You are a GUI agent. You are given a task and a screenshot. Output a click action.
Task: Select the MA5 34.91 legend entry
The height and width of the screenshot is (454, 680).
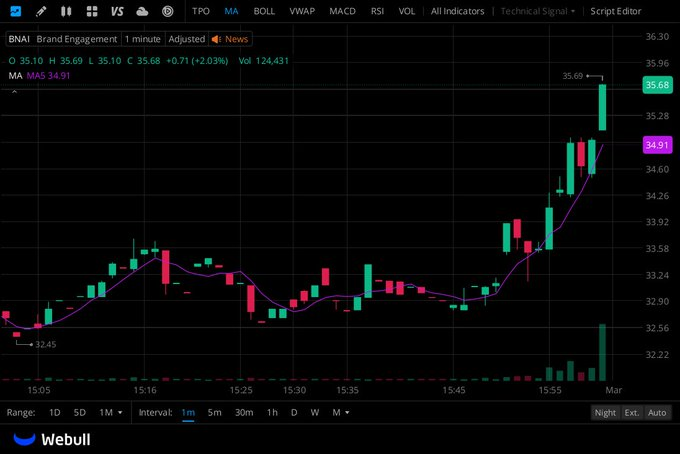(48, 75)
